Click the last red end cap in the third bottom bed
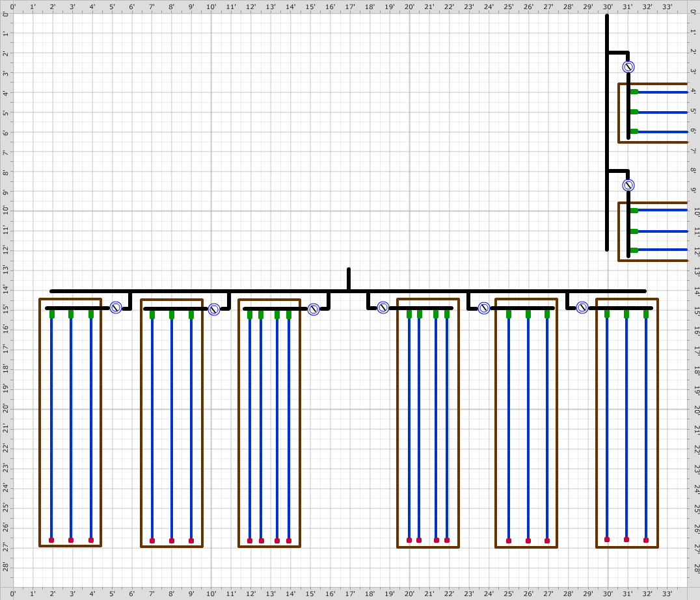Viewport: 700px width, 600px height. 289,541
